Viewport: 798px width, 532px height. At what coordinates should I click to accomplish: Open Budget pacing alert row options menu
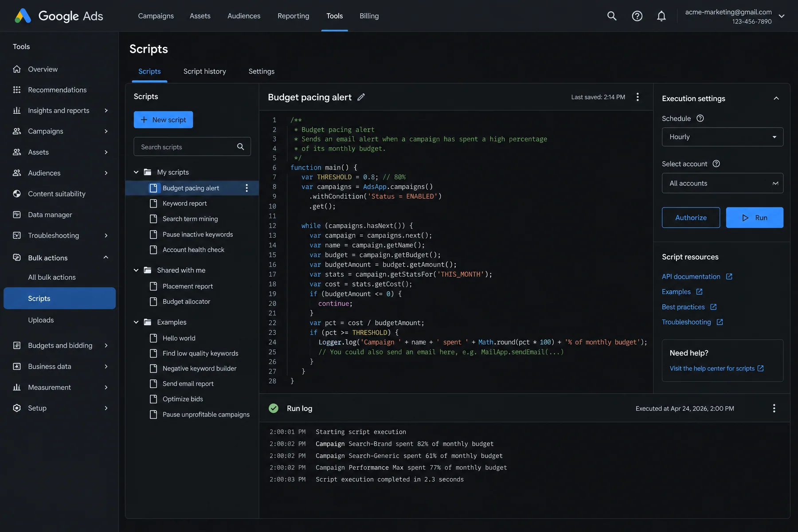click(x=246, y=188)
